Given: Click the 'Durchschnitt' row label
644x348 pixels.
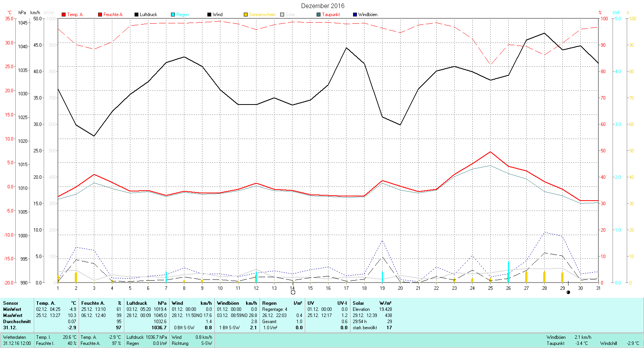Looking at the screenshot, I should [x=17, y=322].
